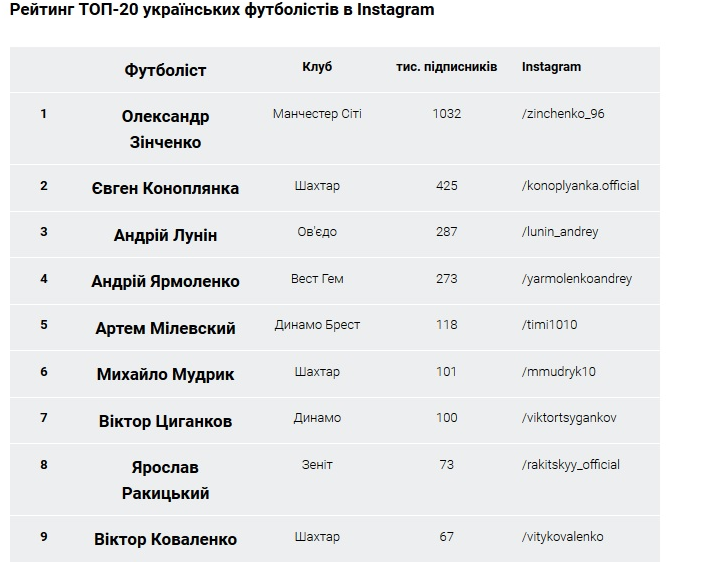Screen dimensions: 709x562
Task: Click the Instagram column header
Action: [551, 67]
